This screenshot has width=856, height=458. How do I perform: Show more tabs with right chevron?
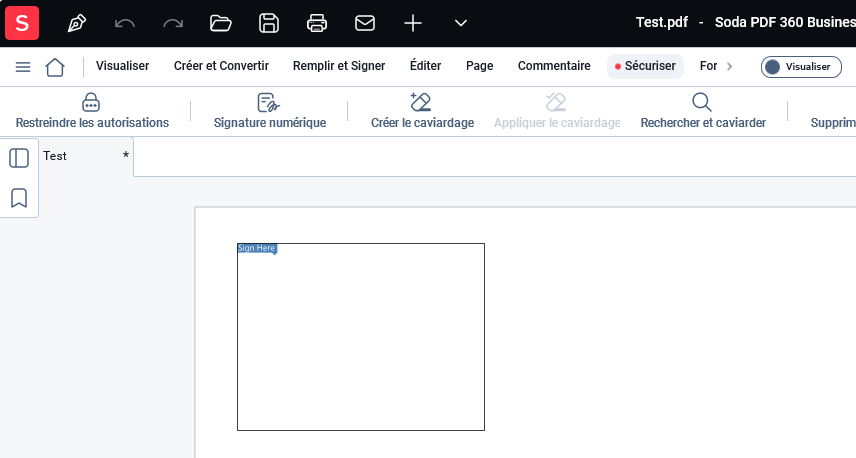coord(729,66)
